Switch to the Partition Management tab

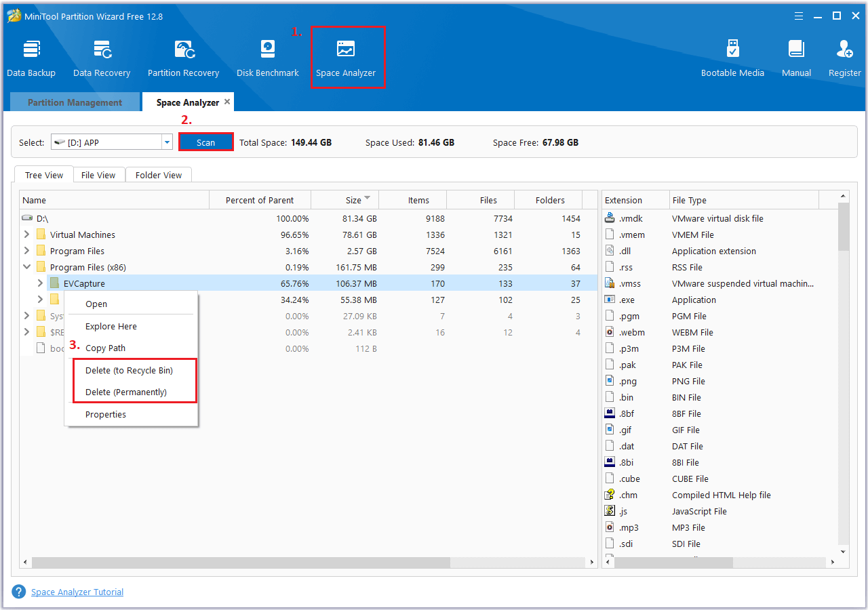click(x=75, y=102)
